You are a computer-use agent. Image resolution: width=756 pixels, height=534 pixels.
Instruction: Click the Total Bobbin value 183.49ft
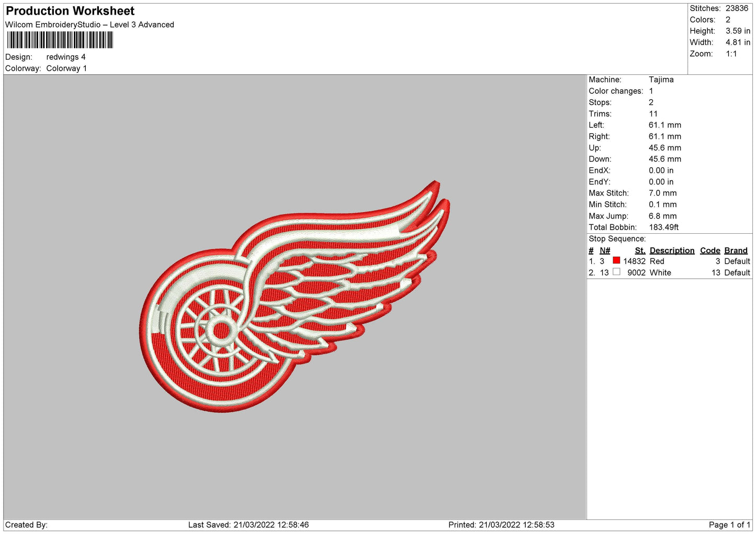(x=664, y=228)
